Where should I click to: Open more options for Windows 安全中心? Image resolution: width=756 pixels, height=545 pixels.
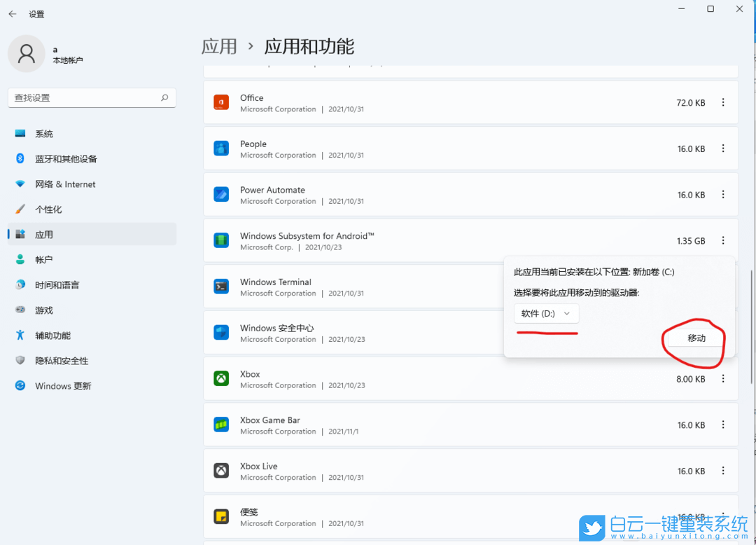(723, 333)
